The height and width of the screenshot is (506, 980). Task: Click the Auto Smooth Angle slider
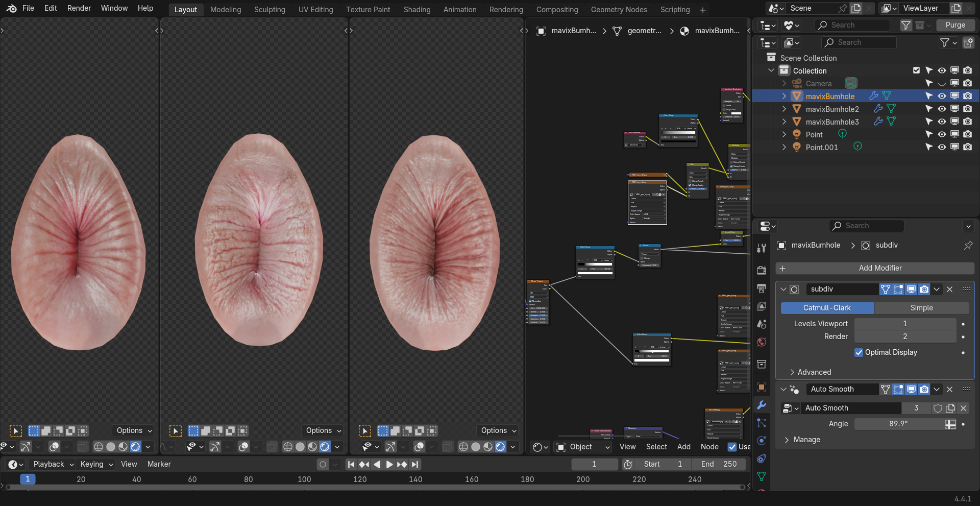click(898, 424)
